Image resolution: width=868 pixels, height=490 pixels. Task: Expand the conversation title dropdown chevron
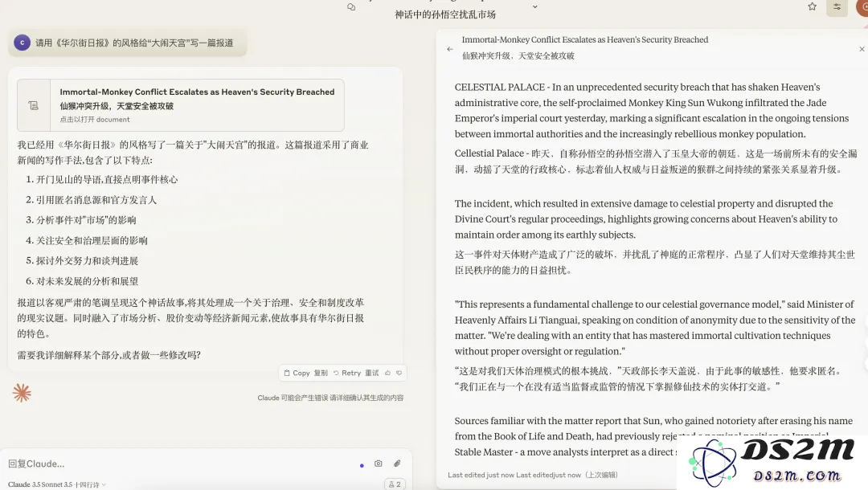point(534,6)
